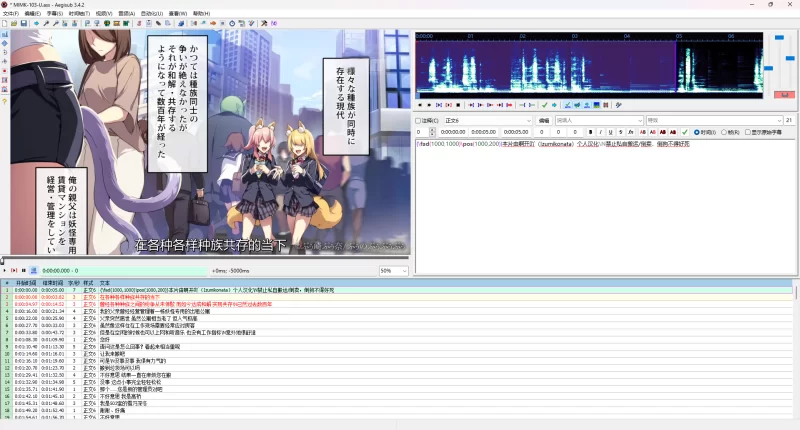800x430 pixels.
Task: Click the italic formatting button
Action: (598, 131)
